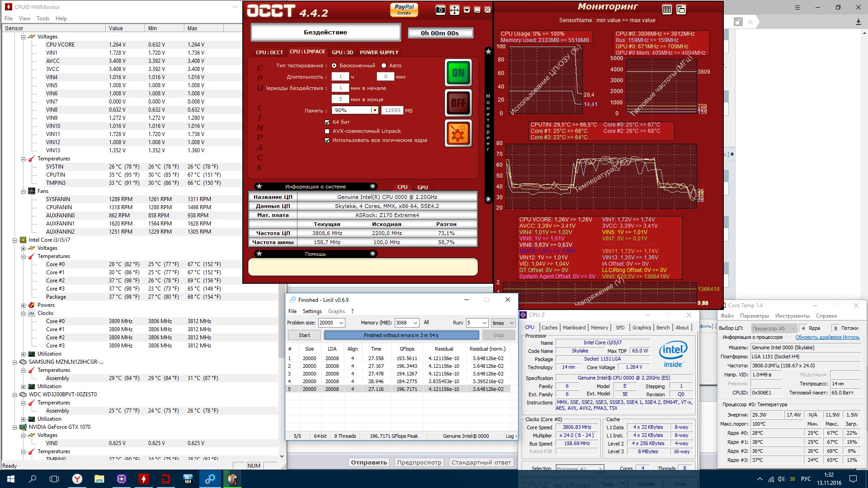
Task: Click the OCCT move window cross-arrows icon
Action: tap(454, 10)
